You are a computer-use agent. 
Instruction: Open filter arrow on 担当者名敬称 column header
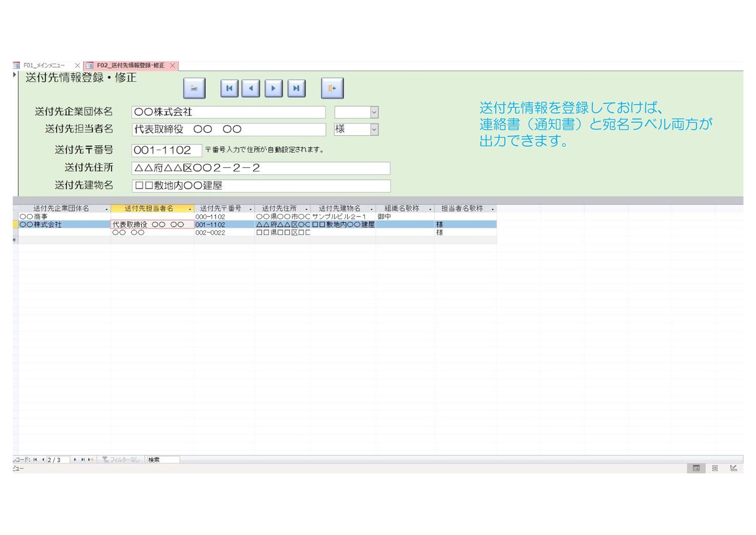click(x=493, y=209)
